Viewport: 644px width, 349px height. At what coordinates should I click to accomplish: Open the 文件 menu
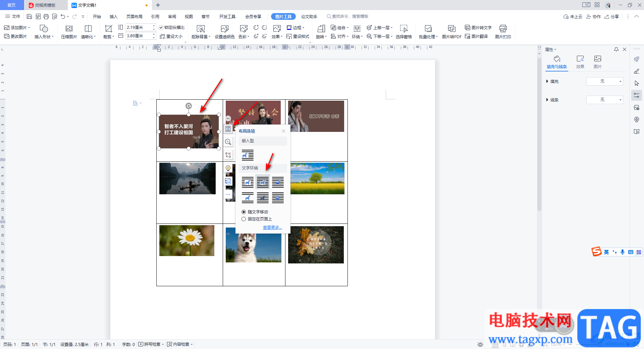pyautogui.click(x=13, y=16)
